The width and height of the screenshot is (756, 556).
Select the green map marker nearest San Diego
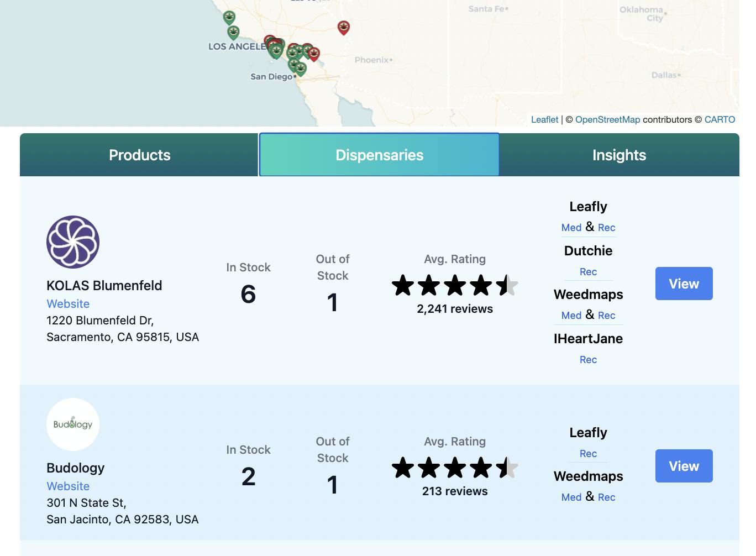(x=301, y=69)
